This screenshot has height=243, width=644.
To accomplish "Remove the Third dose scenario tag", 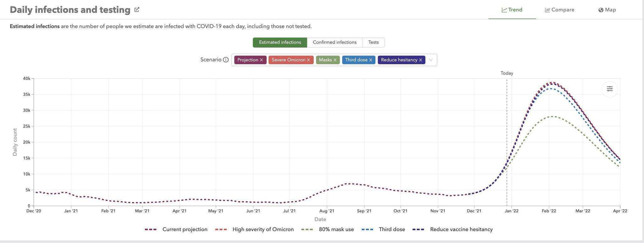I will [370, 60].
